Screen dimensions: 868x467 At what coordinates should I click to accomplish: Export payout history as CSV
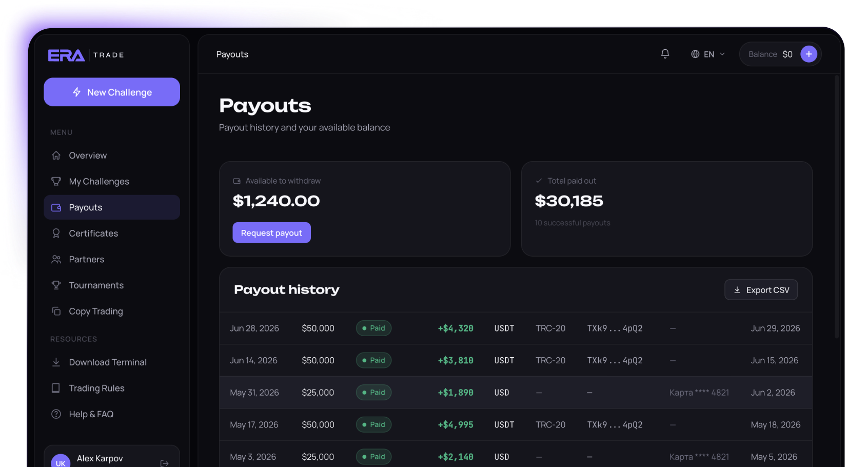(x=761, y=290)
